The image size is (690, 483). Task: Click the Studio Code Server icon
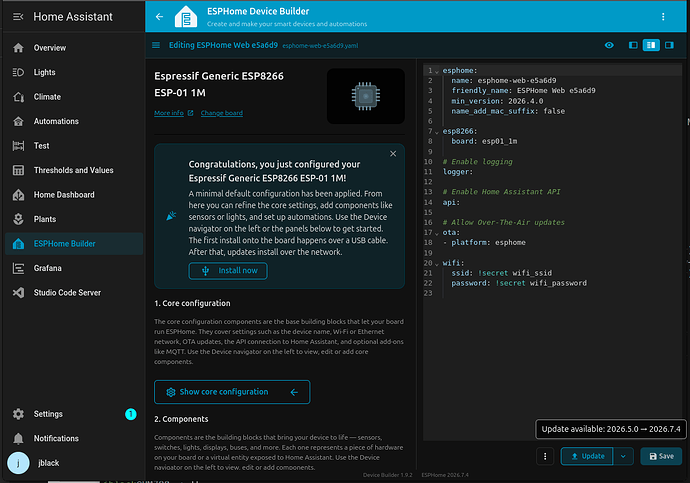18,293
